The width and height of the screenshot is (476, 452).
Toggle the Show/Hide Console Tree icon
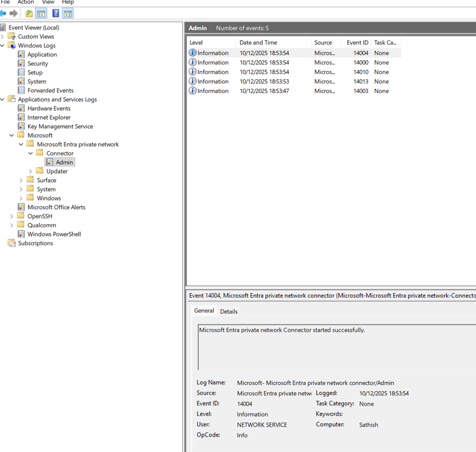41,13
